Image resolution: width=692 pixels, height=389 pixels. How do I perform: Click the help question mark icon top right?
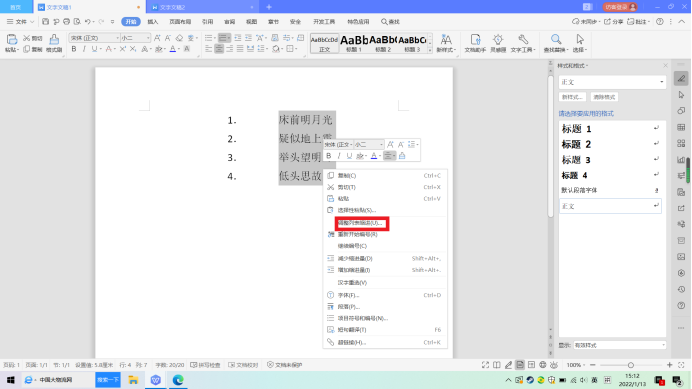tap(660, 21)
